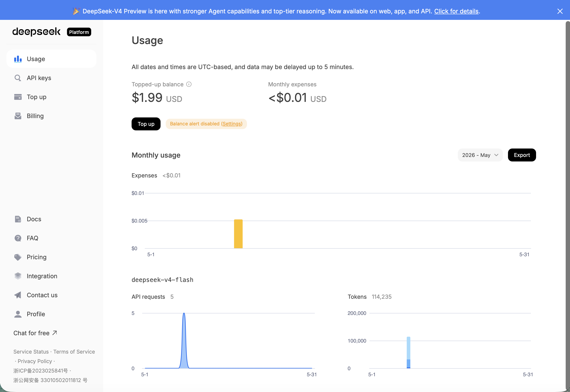Click the '100,000' tokens axis label
Image resolution: width=570 pixels, height=392 pixels.
[x=357, y=341]
